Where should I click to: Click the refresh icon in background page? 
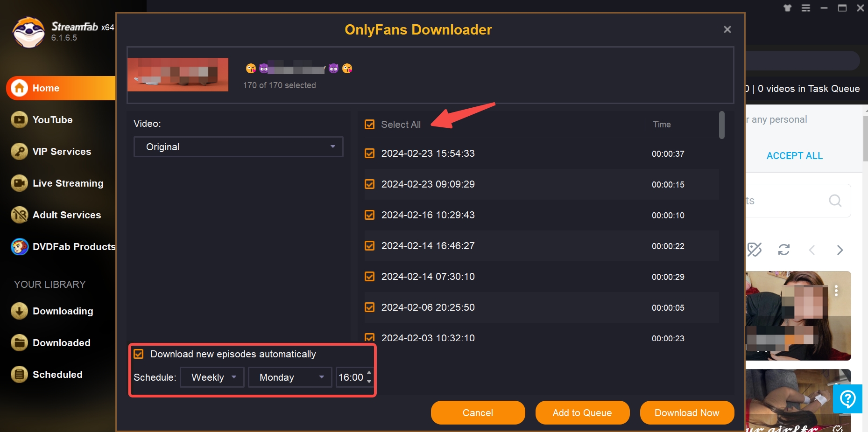click(784, 250)
